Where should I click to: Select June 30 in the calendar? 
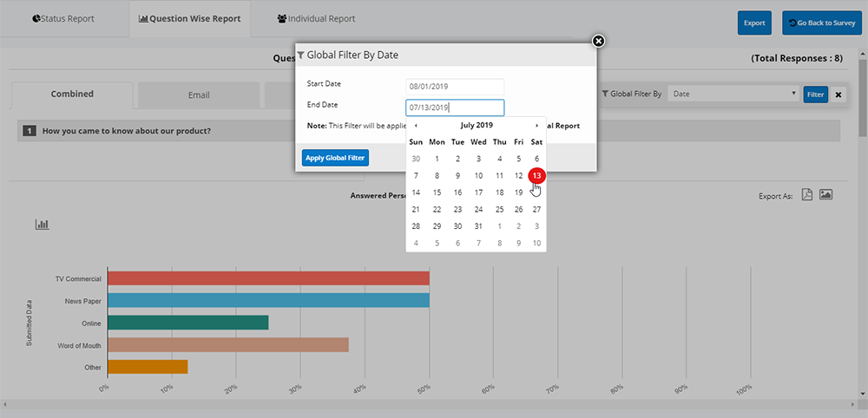tap(416, 159)
